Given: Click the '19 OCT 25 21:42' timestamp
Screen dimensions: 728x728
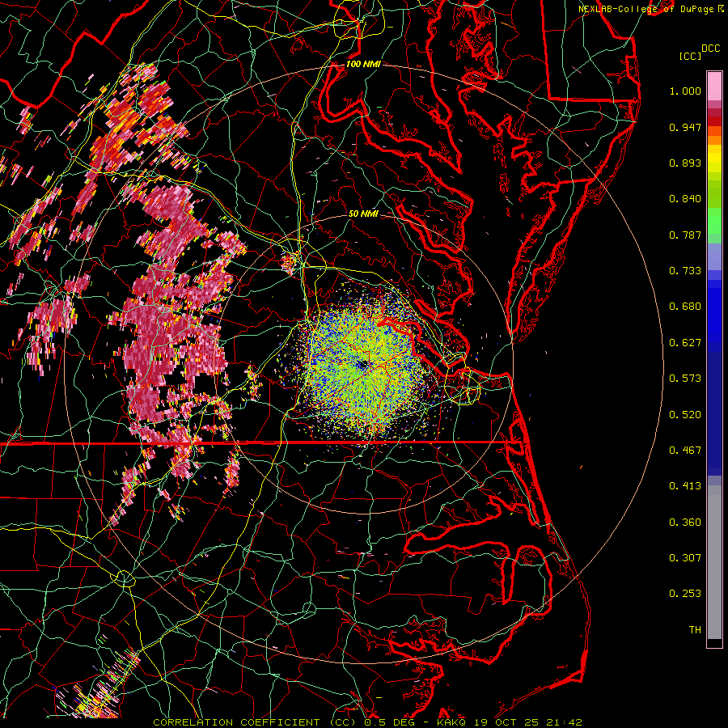Looking at the screenshot, I should pyautogui.click(x=528, y=722).
